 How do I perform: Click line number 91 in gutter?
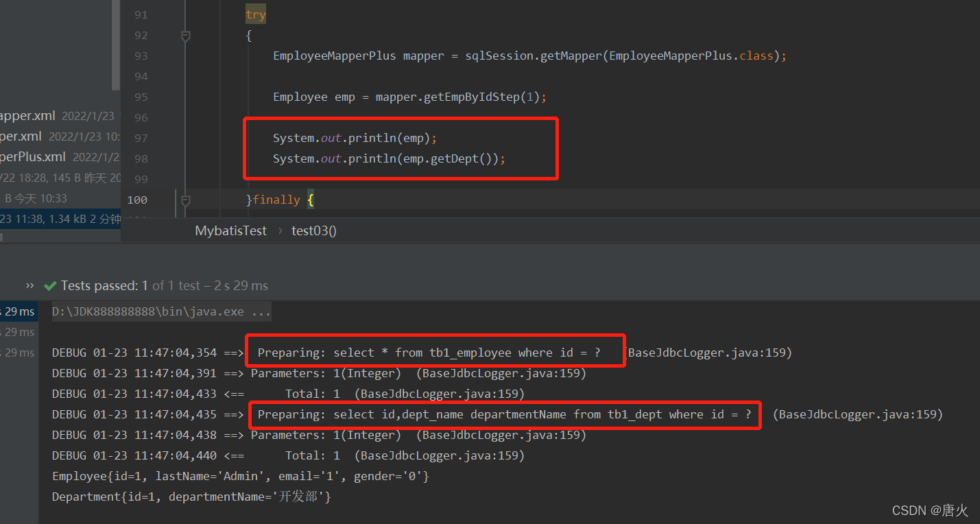click(x=141, y=15)
